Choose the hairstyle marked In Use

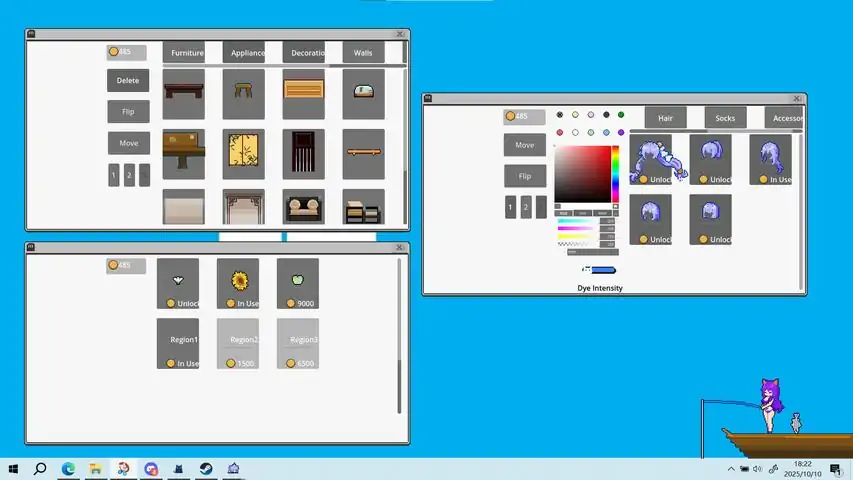(x=770, y=158)
